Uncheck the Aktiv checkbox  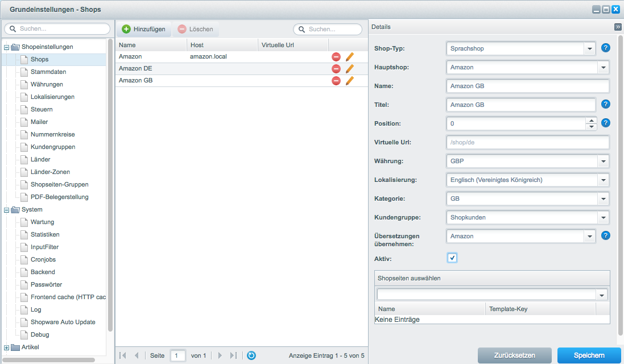452,258
